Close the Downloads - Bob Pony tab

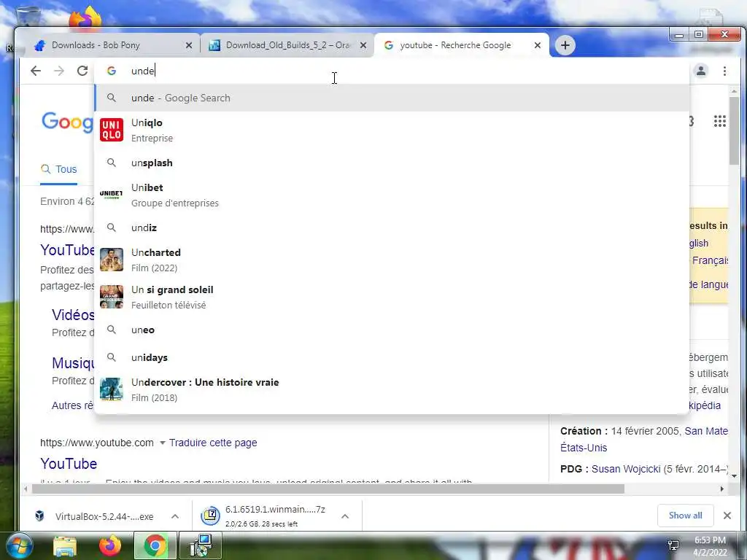(189, 45)
